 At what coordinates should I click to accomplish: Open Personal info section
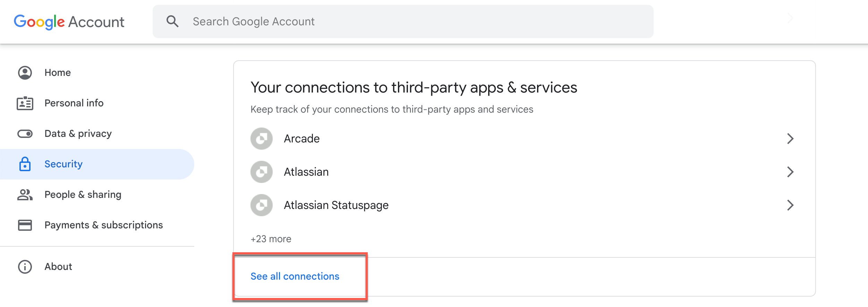tap(97, 103)
